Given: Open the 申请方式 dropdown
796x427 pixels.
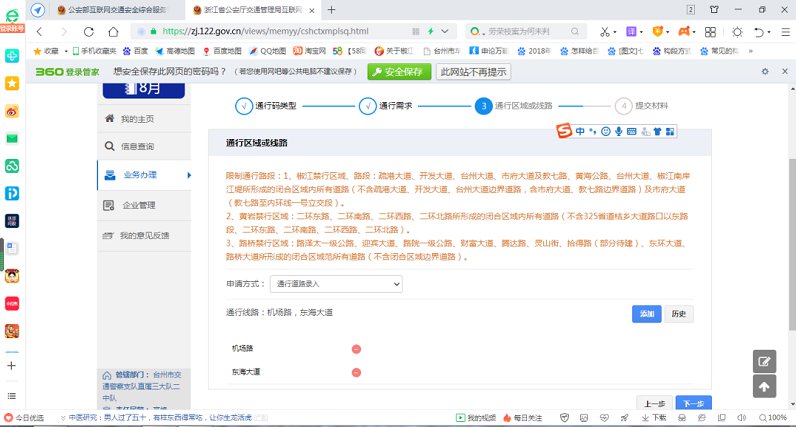Looking at the screenshot, I should click(x=336, y=284).
